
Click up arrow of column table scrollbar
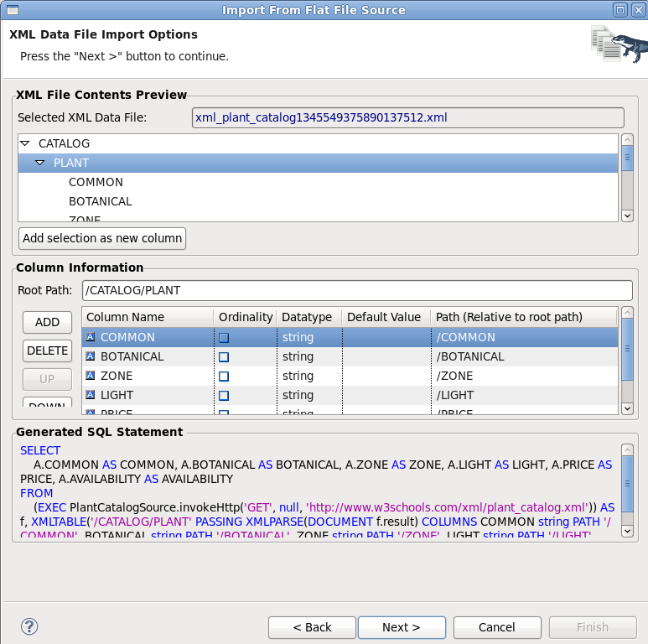coord(627,313)
